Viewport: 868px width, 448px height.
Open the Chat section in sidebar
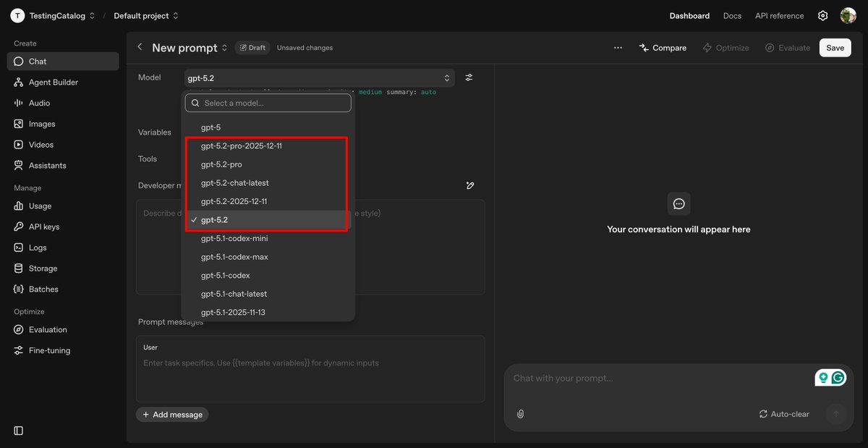[63, 62]
